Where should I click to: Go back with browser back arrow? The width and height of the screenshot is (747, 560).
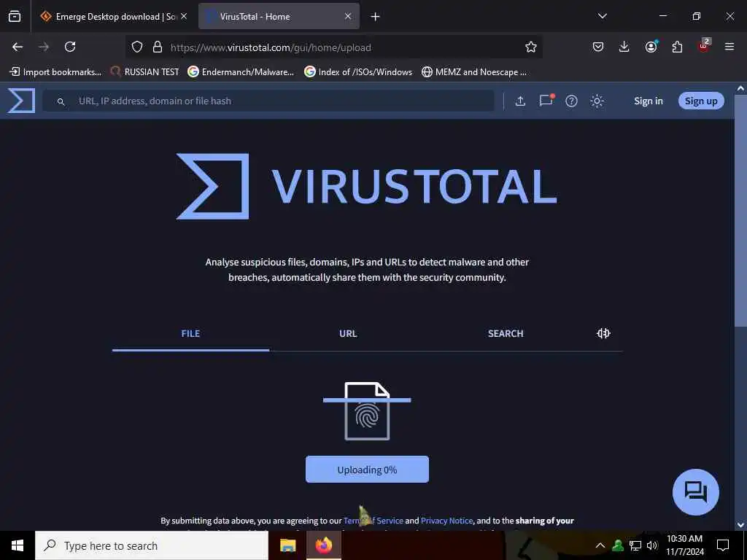[18, 47]
